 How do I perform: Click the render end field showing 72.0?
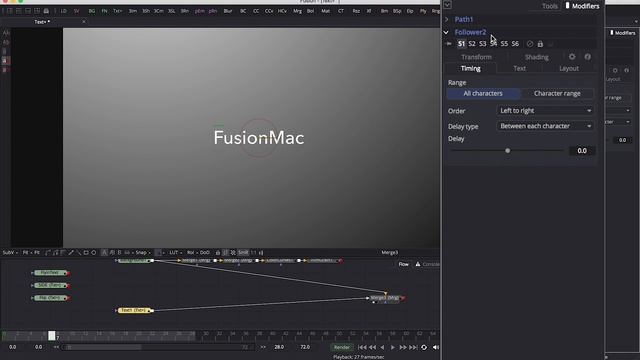tap(305, 347)
